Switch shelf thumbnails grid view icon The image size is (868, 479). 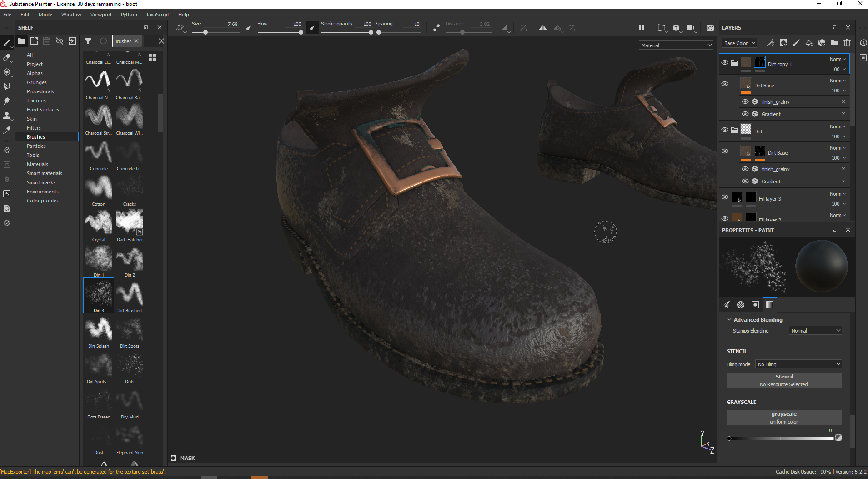pos(152,57)
